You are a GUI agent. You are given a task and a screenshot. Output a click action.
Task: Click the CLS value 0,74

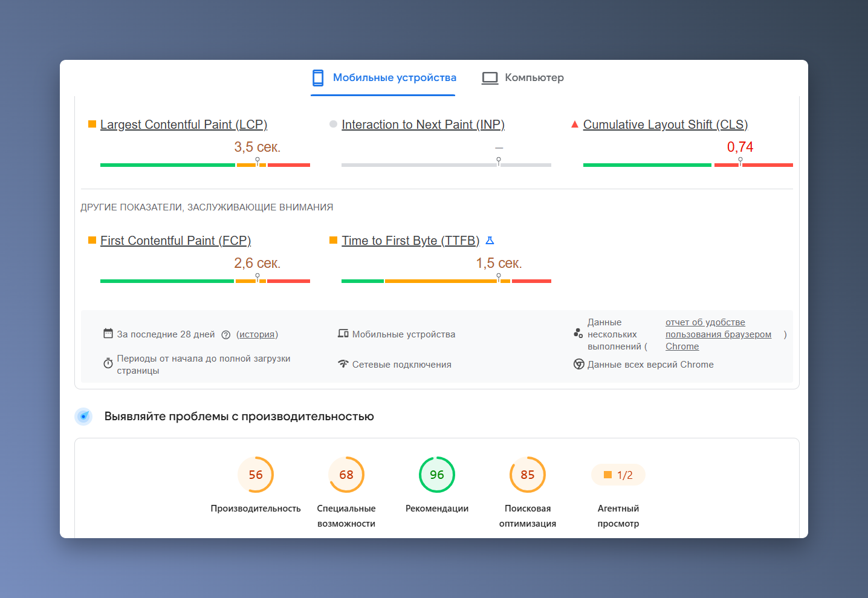740,147
